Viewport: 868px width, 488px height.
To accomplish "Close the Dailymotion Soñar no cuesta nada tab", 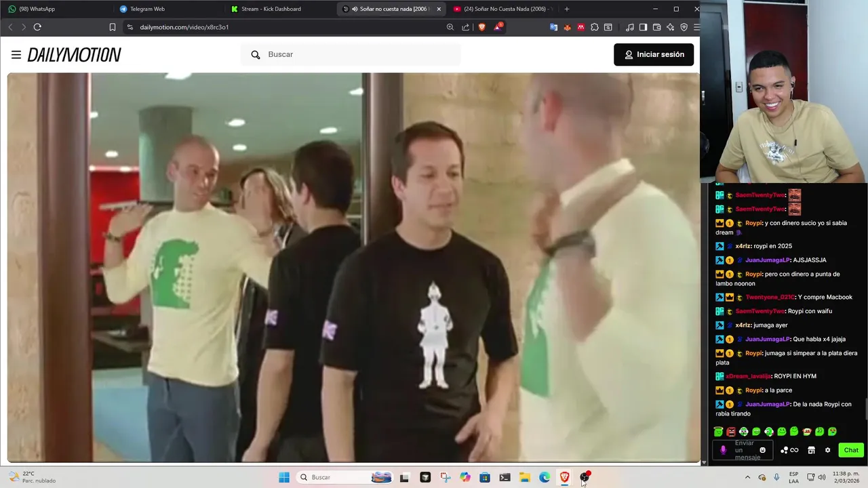I will click(439, 9).
